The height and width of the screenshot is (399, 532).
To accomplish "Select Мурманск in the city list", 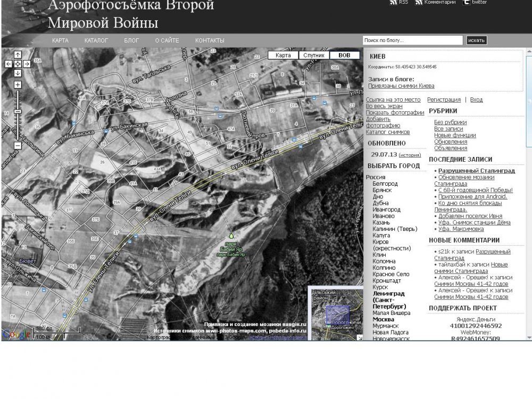I will coord(386,326).
